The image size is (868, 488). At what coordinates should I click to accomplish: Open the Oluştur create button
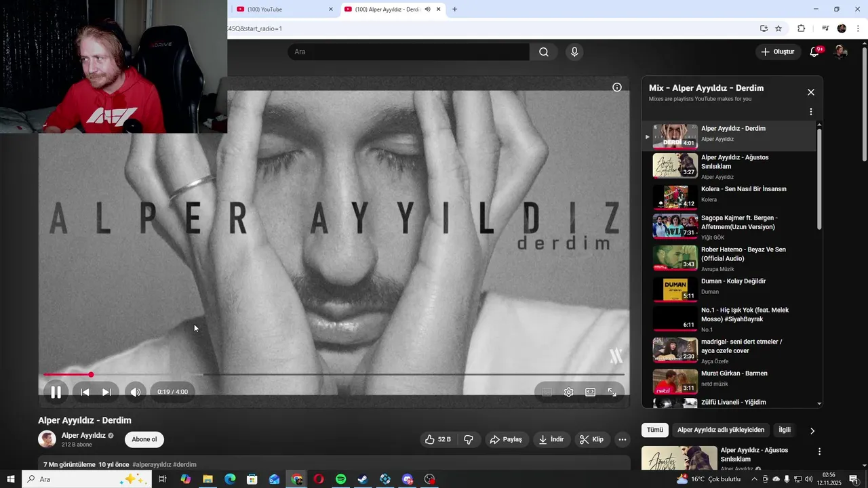coord(777,52)
